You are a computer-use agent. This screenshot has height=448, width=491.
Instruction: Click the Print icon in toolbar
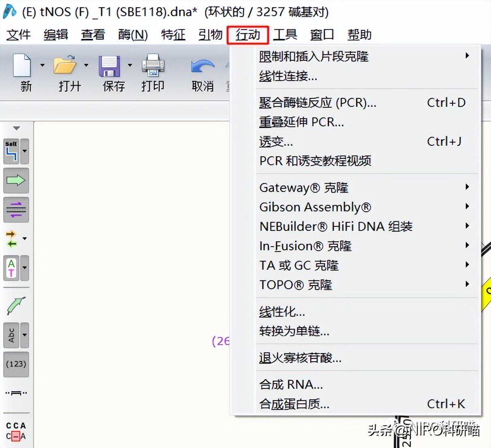[153, 65]
